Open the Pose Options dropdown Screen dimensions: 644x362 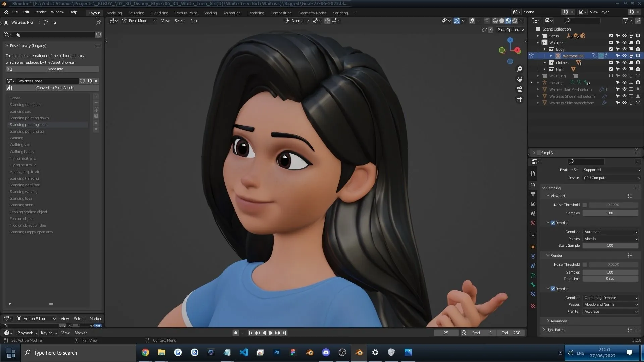(x=510, y=30)
